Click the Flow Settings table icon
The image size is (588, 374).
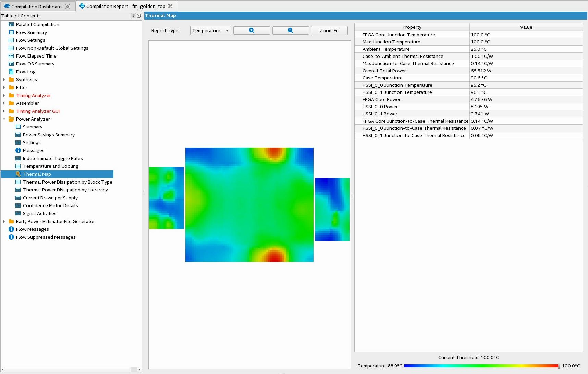(11, 40)
